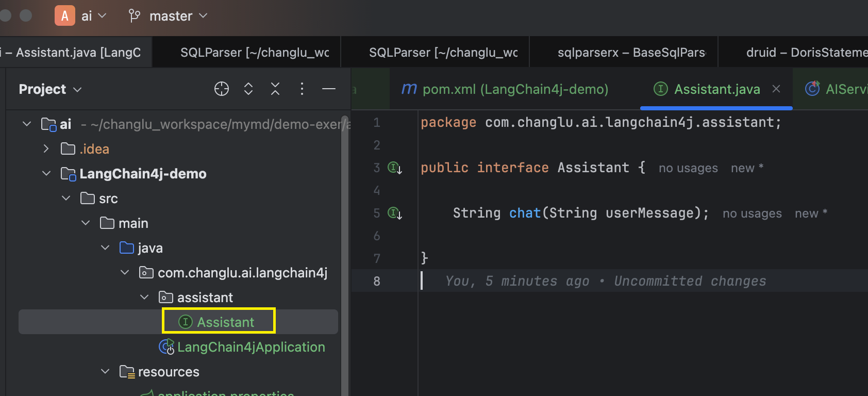Hide the Project tool window
The width and height of the screenshot is (868, 396).
click(329, 89)
